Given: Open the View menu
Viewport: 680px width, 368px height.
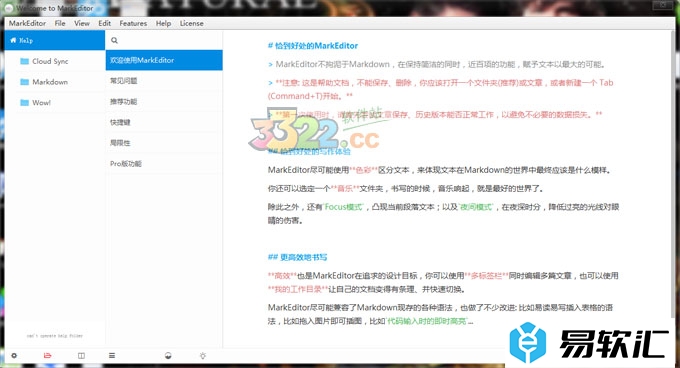Looking at the screenshot, I should 82,23.
